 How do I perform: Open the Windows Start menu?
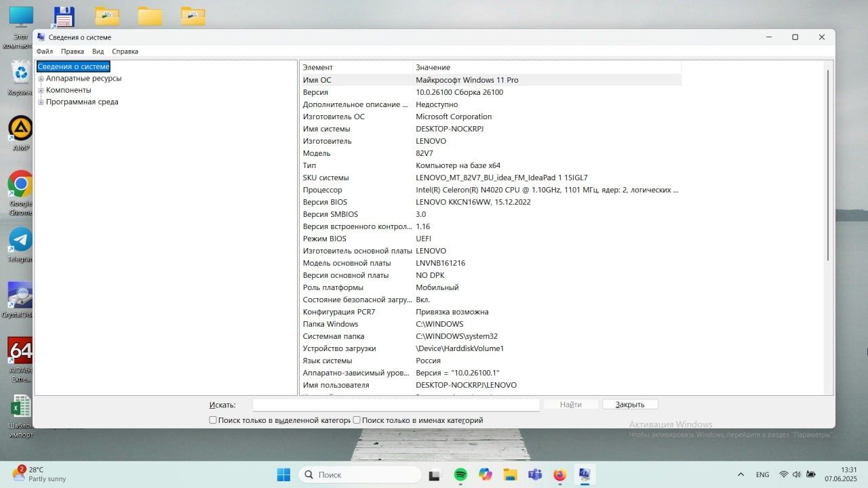(x=283, y=474)
